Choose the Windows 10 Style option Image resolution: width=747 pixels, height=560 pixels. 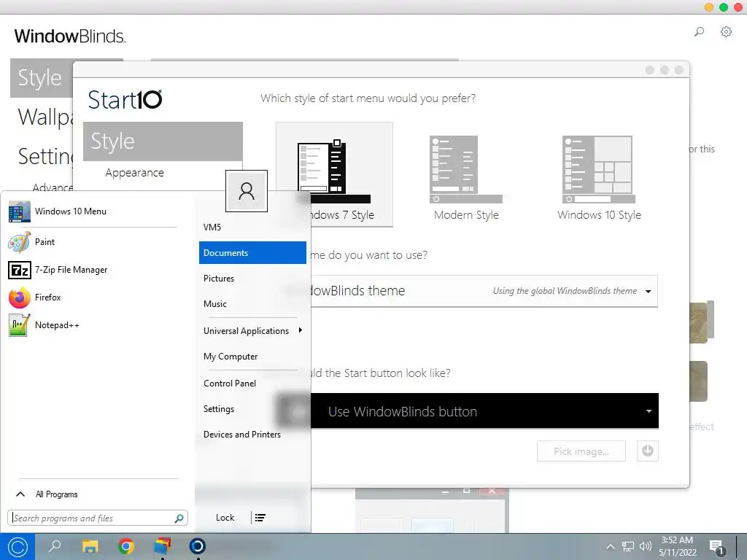[x=599, y=179]
